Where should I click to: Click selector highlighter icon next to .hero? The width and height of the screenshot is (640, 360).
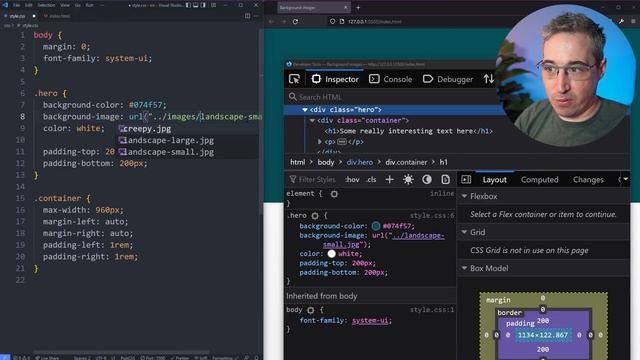click(x=315, y=216)
